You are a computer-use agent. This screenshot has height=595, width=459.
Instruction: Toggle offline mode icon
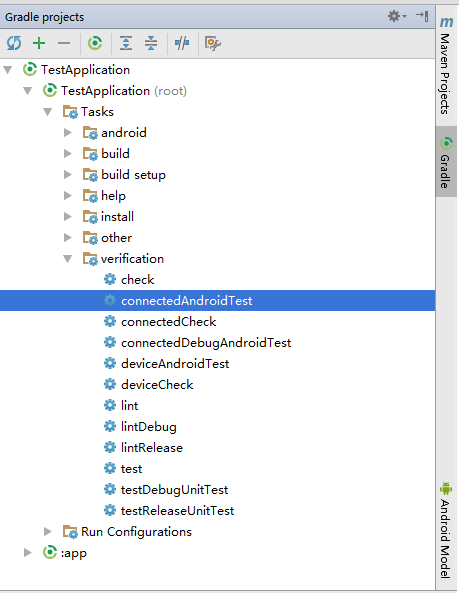pyautogui.click(x=182, y=43)
